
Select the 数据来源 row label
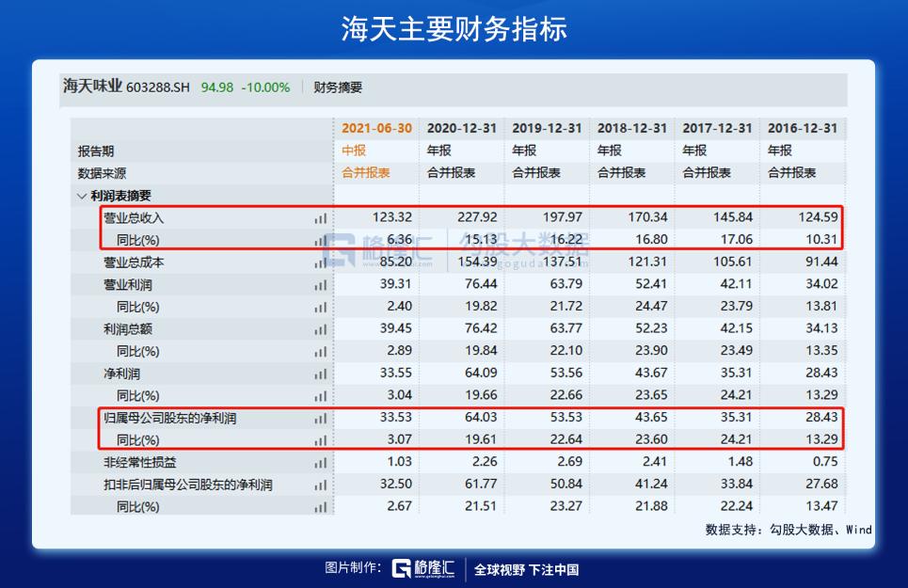(102, 173)
